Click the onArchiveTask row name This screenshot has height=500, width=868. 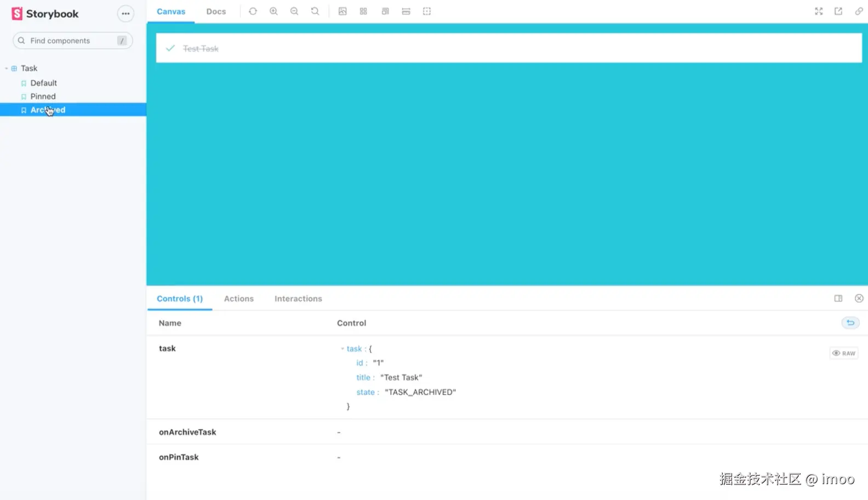click(x=187, y=432)
